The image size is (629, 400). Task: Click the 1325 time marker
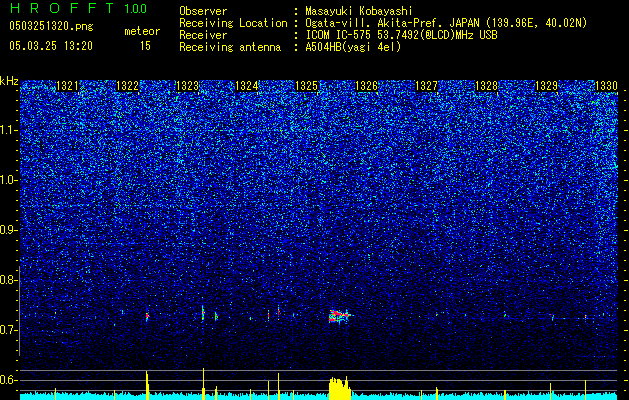click(306, 86)
